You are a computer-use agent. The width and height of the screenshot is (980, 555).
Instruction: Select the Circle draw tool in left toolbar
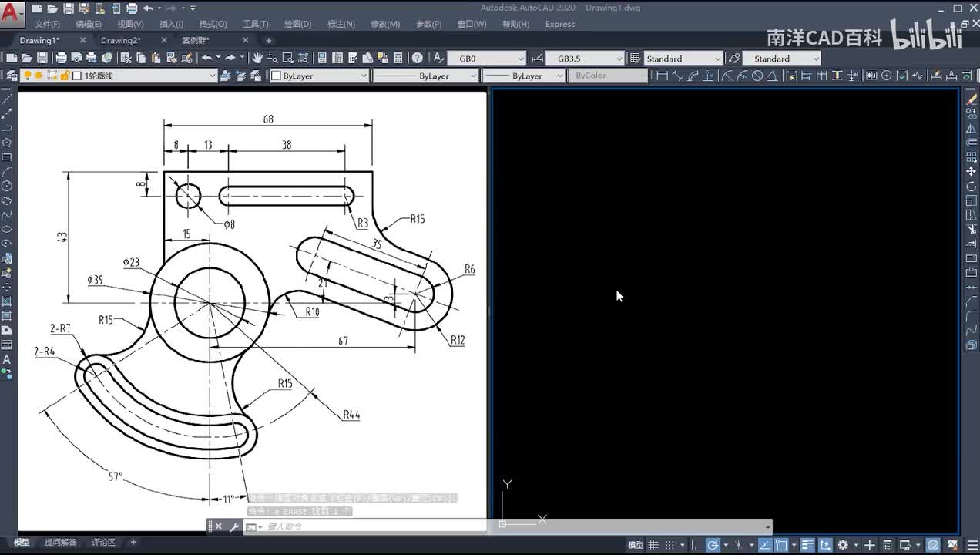point(6,186)
